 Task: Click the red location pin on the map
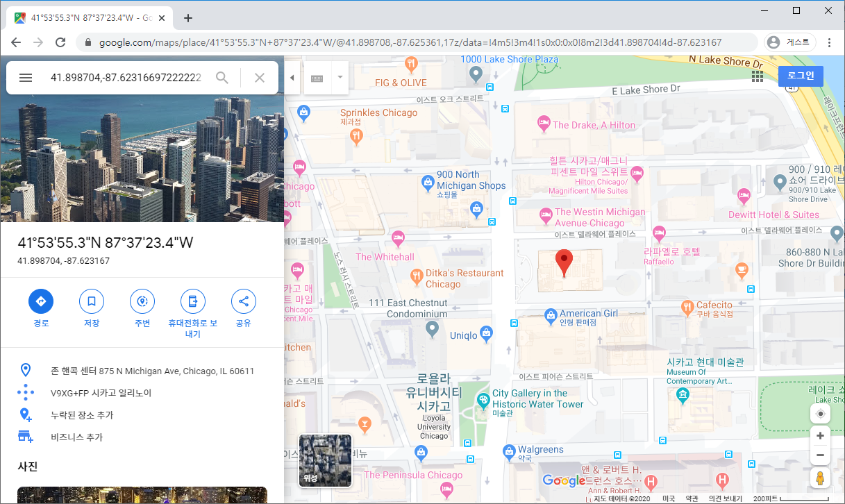[x=565, y=264]
